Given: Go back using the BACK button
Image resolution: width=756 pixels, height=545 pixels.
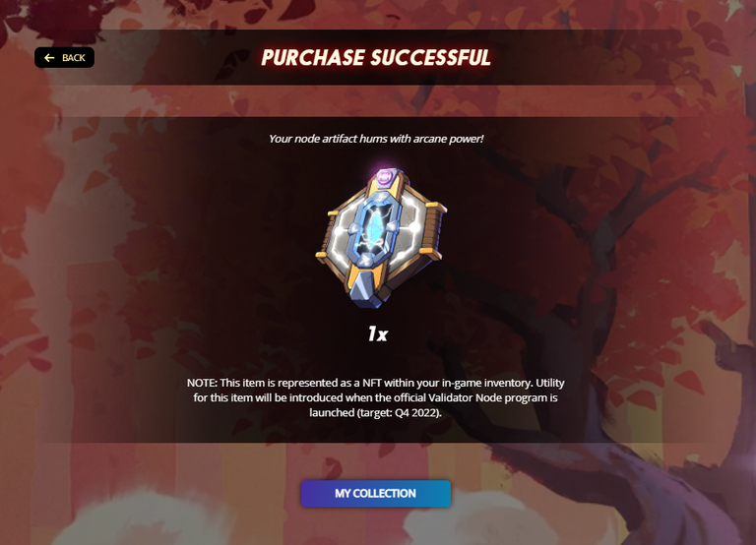Looking at the screenshot, I should pos(64,58).
